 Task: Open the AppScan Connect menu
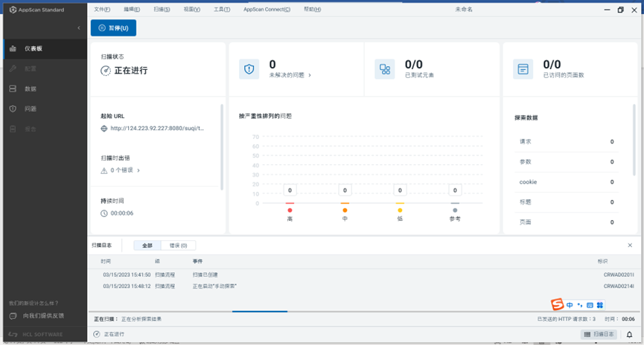point(267,10)
